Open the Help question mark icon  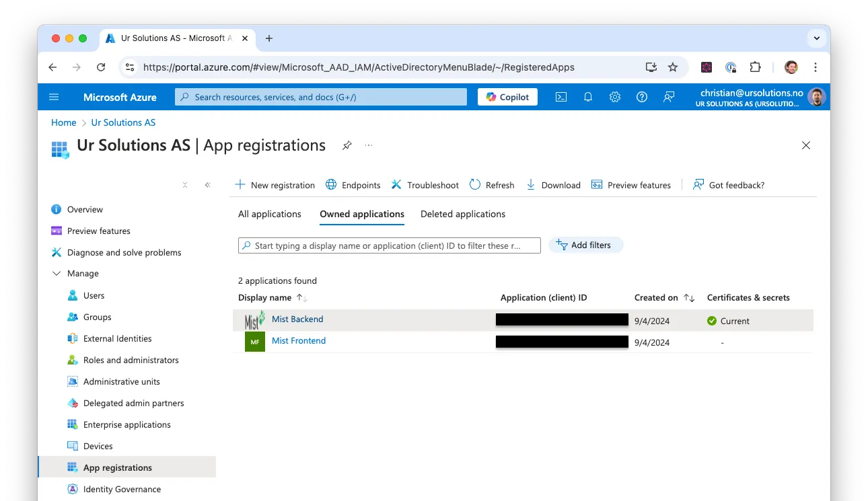tap(642, 97)
